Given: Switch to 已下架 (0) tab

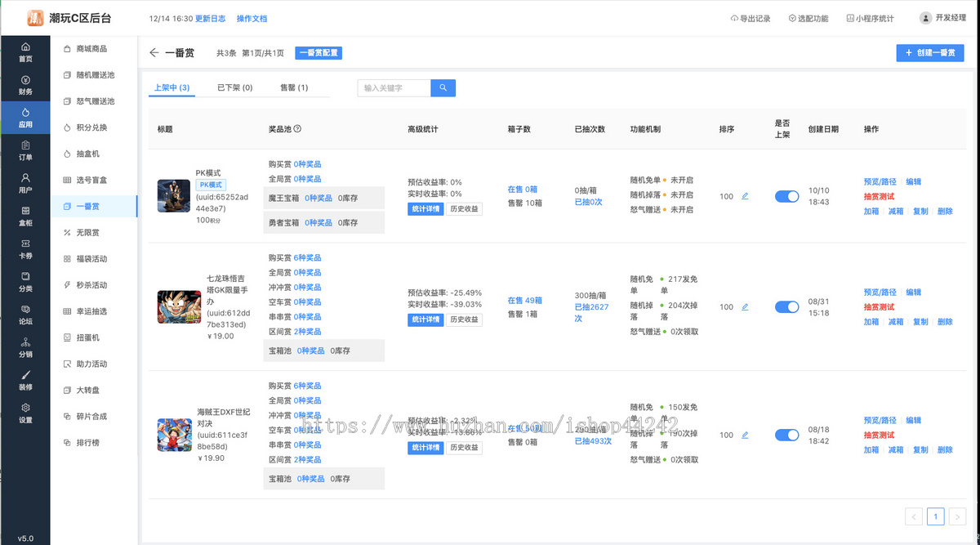Looking at the screenshot, I should coord(234,87).
